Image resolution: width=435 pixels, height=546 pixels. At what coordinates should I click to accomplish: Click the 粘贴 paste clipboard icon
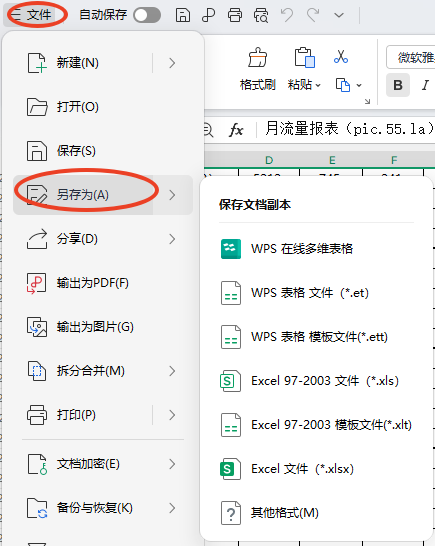pyautogui.click(x=305, y=57)
